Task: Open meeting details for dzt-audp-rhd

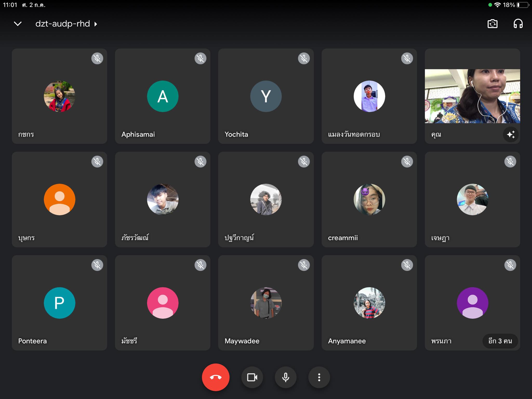Action: [66, 24]
